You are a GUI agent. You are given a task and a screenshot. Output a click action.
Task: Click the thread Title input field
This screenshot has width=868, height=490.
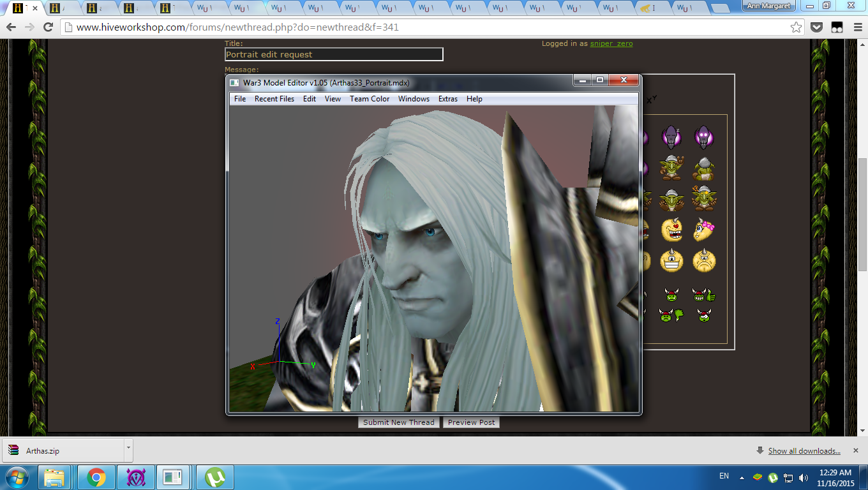(x=334, y=54)
